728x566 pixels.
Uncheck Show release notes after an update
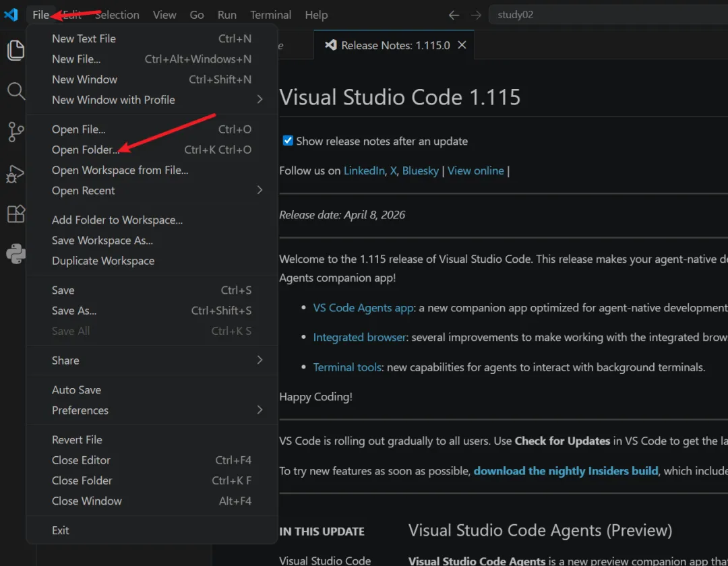[288, 141]
